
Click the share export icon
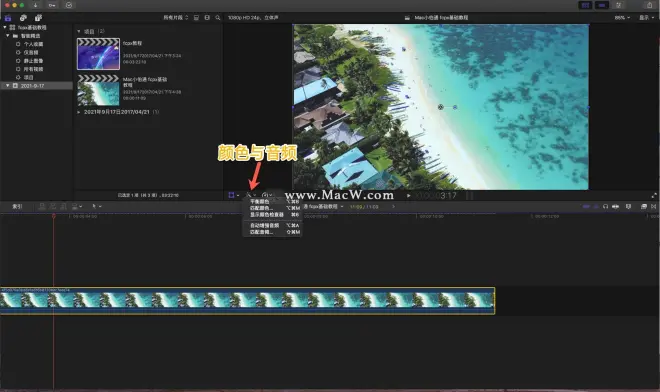point(649,5)
